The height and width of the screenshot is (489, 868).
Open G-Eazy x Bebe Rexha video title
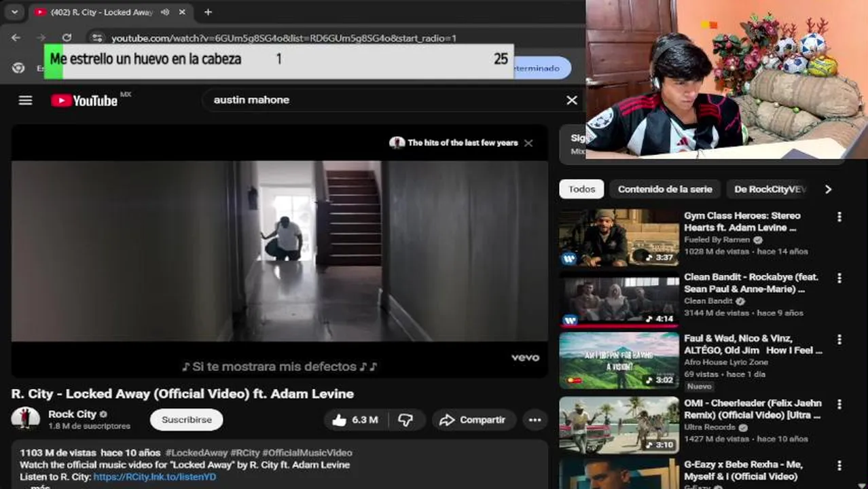coord(744,471)
